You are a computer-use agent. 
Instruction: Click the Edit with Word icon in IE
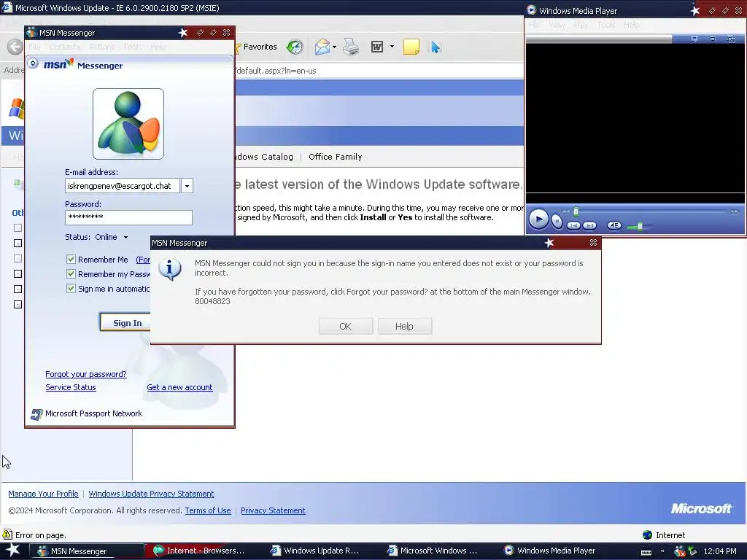[377, 47]
